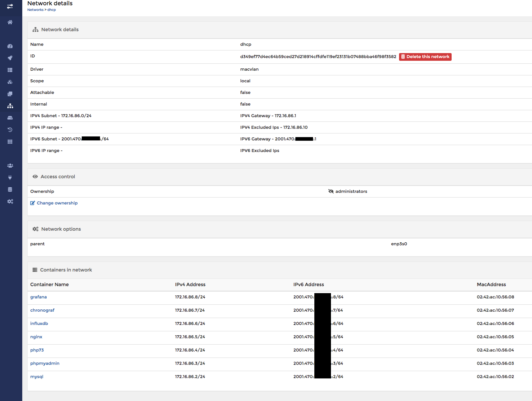This screenshot has width=532, height=401.
Task: Select the Networks node-tree icon in sidebar
Action: point(10,106)
